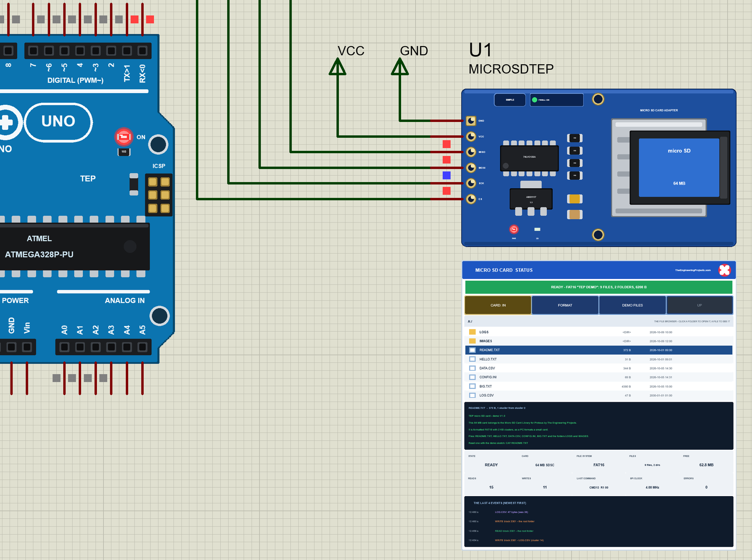
Task: Click the CONFIG.INI file icon
Action: tap(473, 377)
